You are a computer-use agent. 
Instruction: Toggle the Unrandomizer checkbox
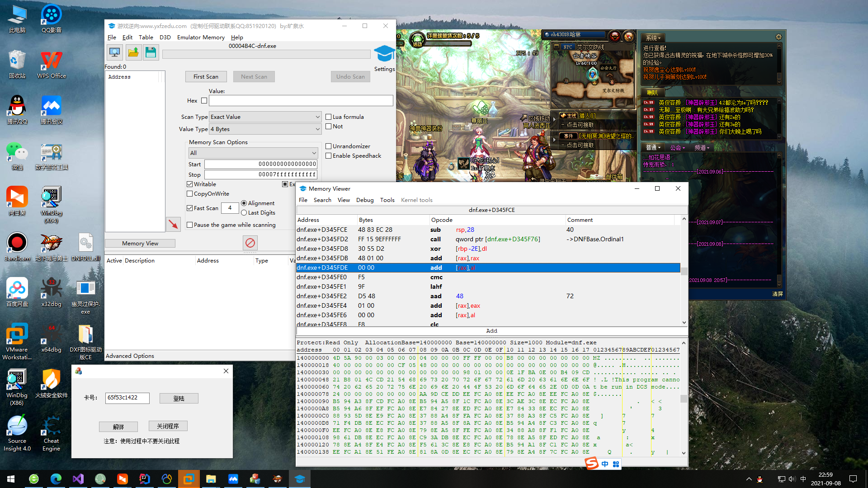(329, 146)
